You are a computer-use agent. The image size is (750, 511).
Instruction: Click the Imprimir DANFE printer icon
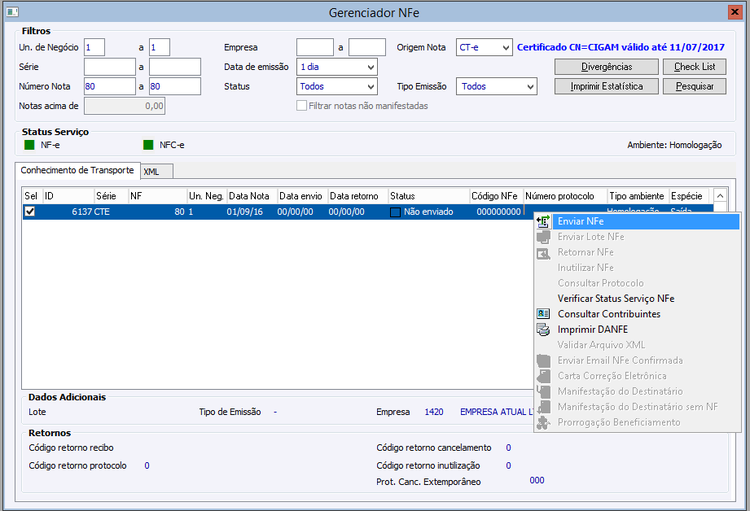click(543, 330)
